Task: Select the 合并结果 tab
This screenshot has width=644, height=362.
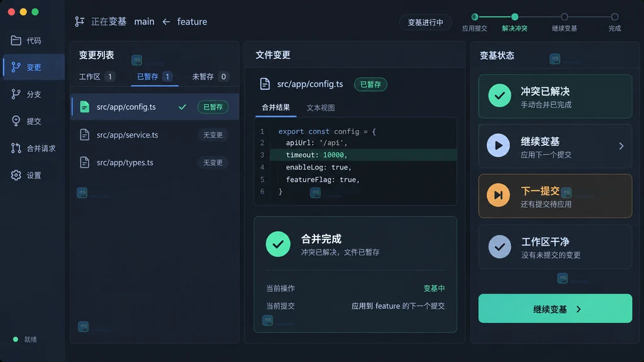Action: coord(275,107)
